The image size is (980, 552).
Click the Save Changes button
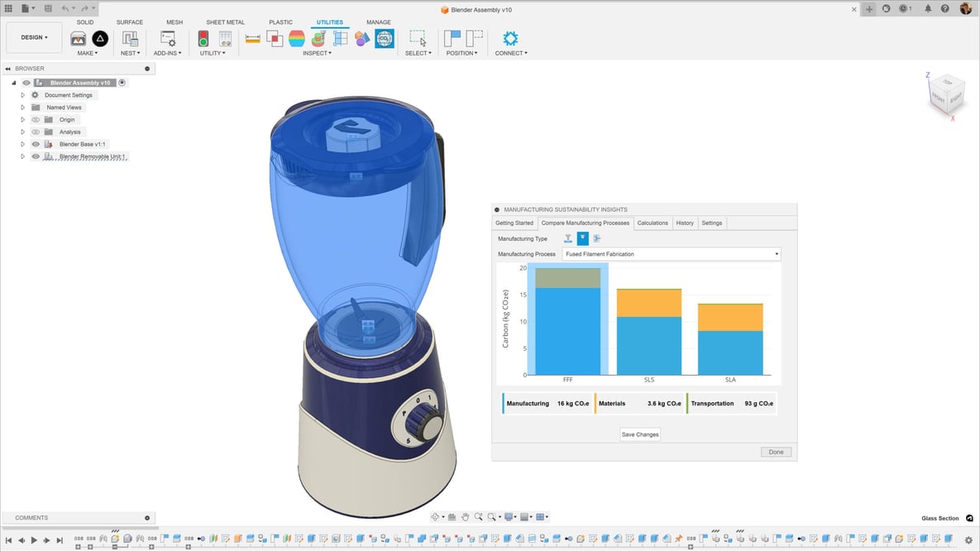639,434
